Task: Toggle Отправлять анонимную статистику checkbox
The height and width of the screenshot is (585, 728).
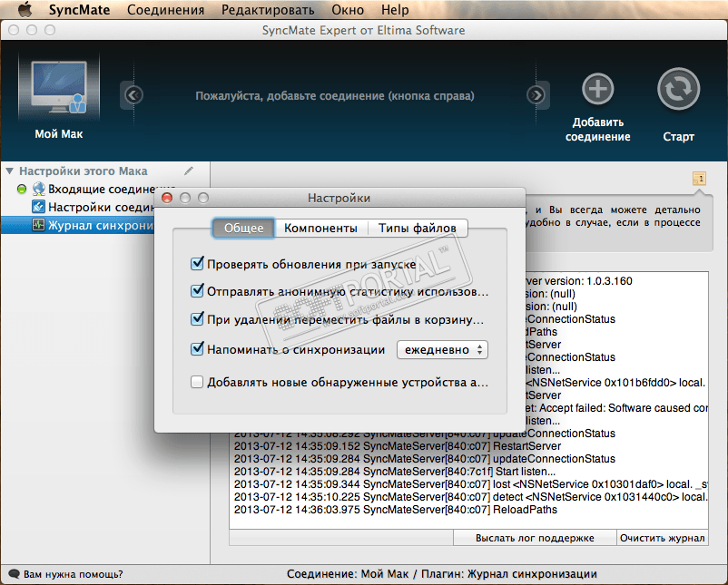Action: coord(197,291)
